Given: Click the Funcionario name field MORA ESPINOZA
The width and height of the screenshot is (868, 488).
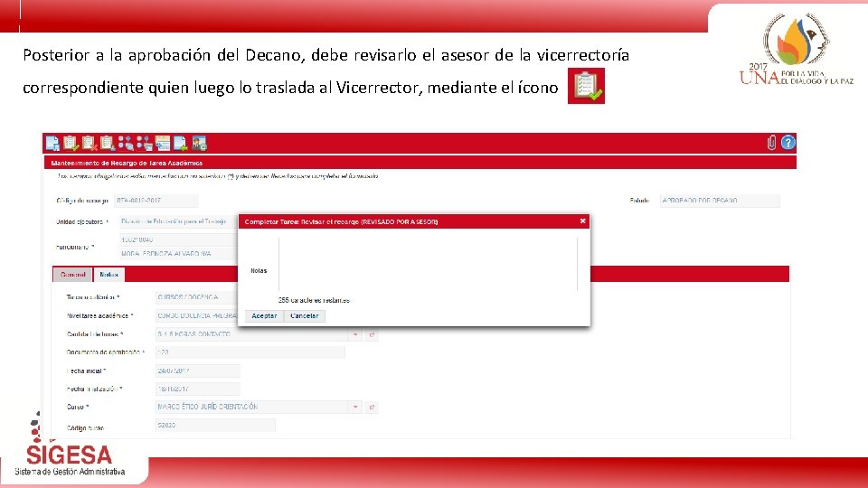Looking at the screenshot, I should click(x=178, y=253).
